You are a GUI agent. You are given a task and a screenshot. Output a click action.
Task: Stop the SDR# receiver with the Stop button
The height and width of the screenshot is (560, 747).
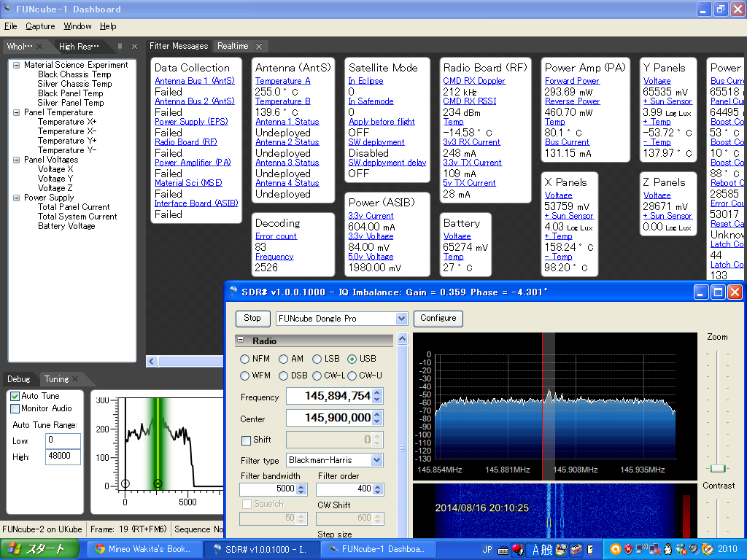(252, 318)
